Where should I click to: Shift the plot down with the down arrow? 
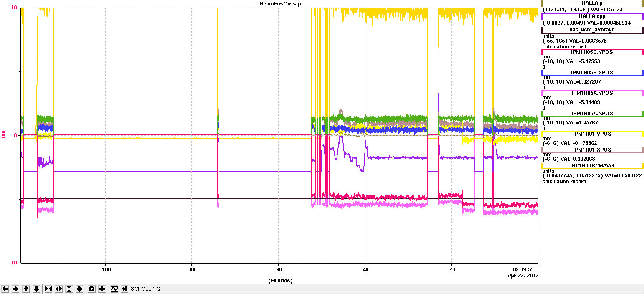pos(36,289)
